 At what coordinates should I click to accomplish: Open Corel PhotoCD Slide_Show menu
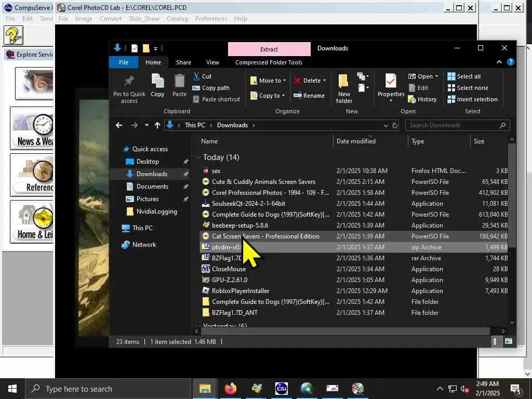[x=144, y=19]
